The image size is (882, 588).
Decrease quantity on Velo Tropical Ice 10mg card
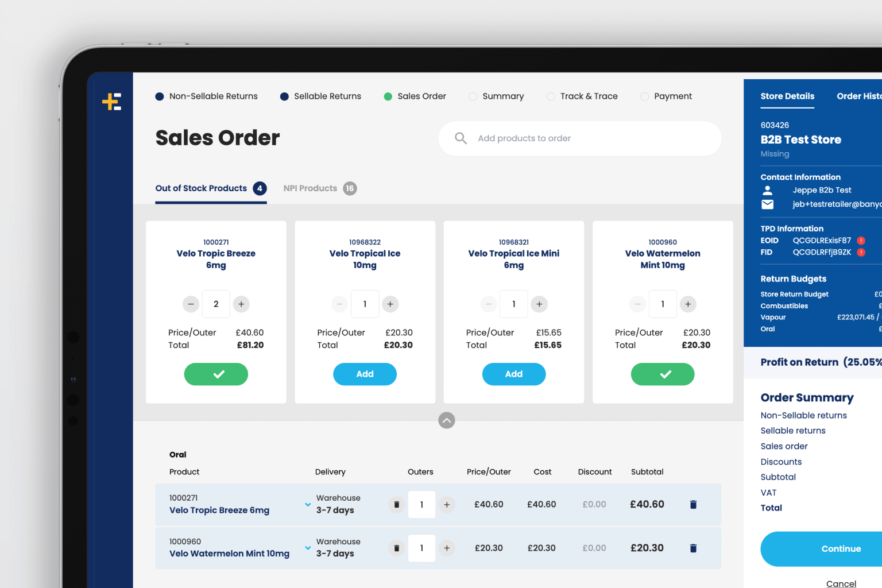point(340,304)
